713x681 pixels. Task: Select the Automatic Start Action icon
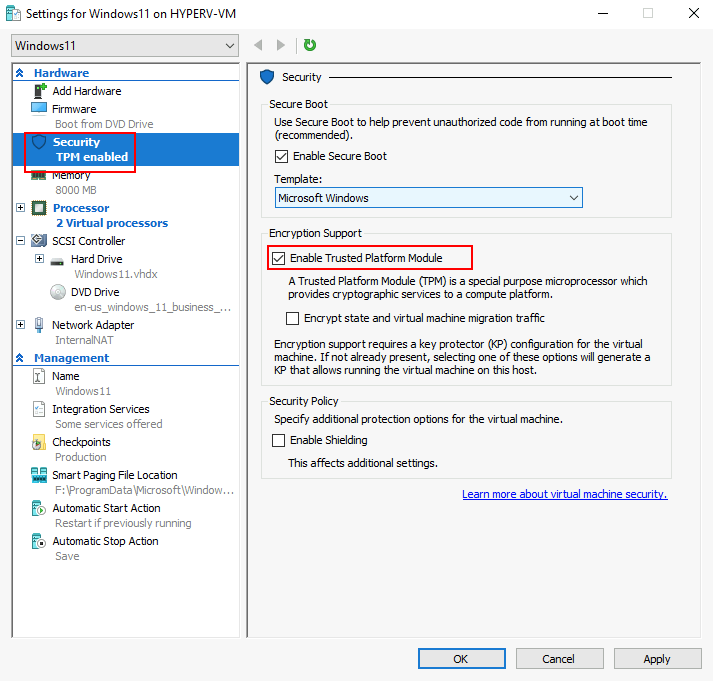(39, 508)
